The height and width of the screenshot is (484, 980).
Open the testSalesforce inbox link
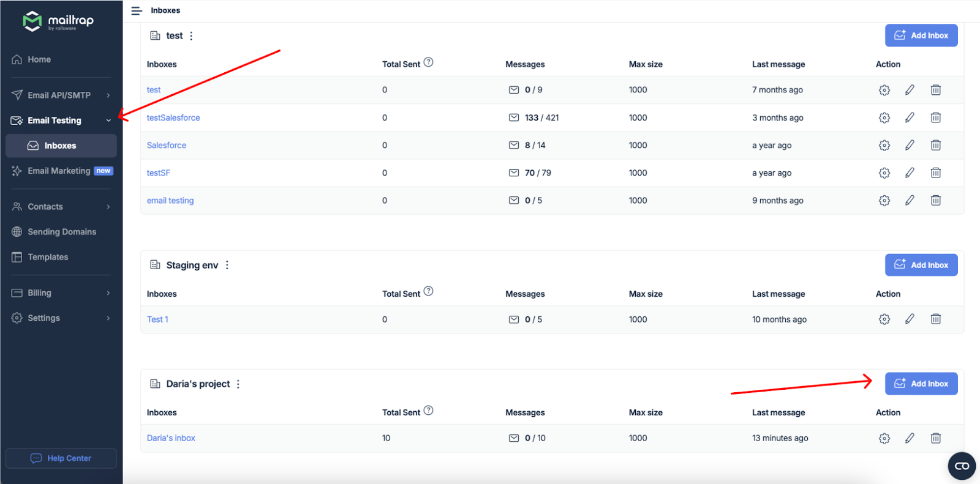pyautogui.click(x=173, y=117)
